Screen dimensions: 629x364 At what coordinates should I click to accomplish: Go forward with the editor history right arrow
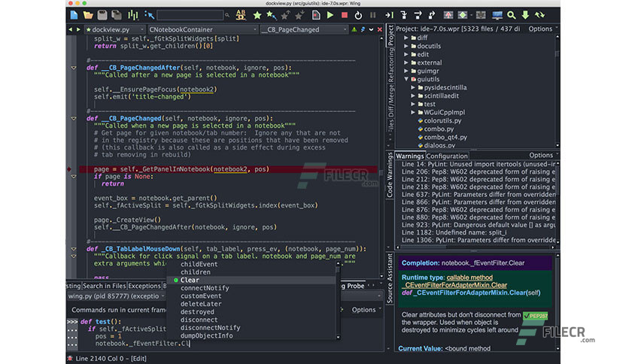click(x=78, y=29)
